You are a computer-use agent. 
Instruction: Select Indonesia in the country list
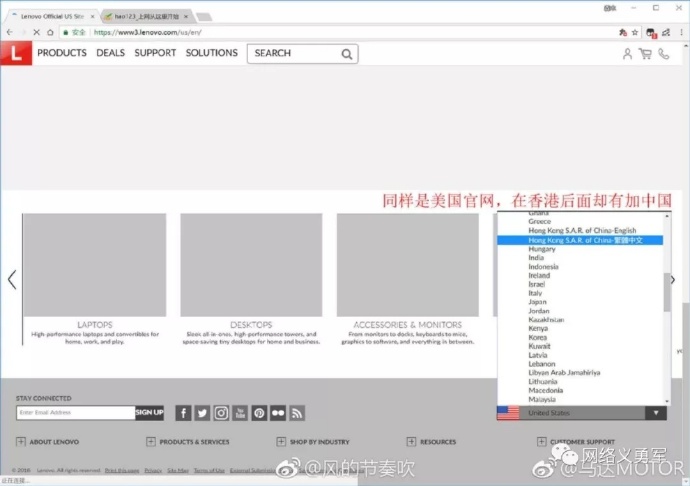click(x=543, y=266)
